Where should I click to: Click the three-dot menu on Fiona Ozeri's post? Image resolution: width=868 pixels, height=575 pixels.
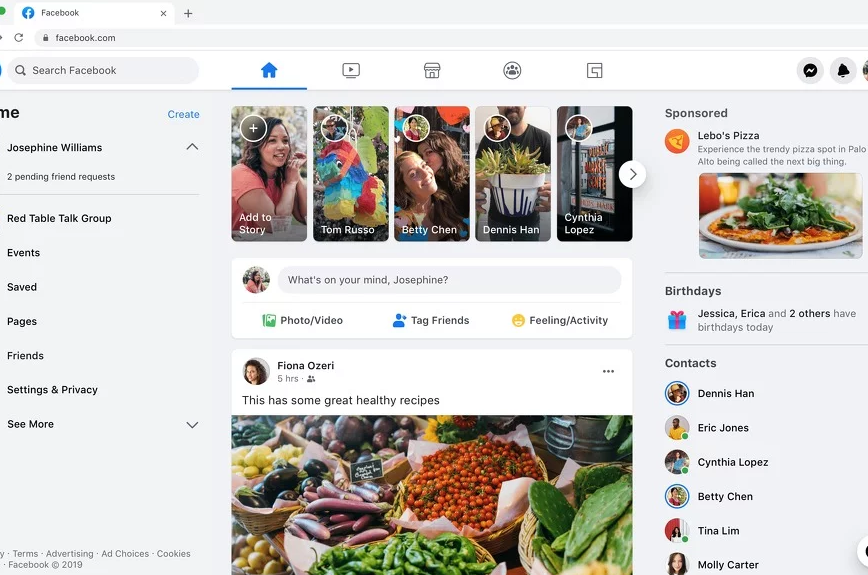click(x=608, y=372)
